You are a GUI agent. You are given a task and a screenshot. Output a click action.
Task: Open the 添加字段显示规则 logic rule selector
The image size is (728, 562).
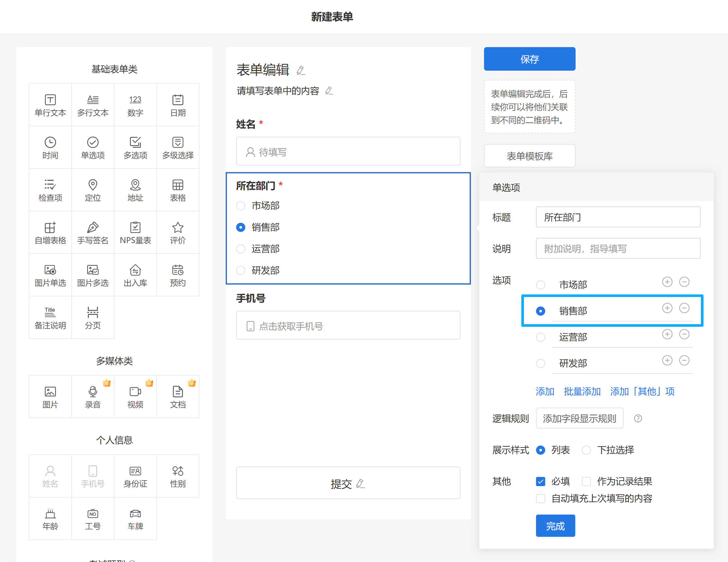coord(579,419)
